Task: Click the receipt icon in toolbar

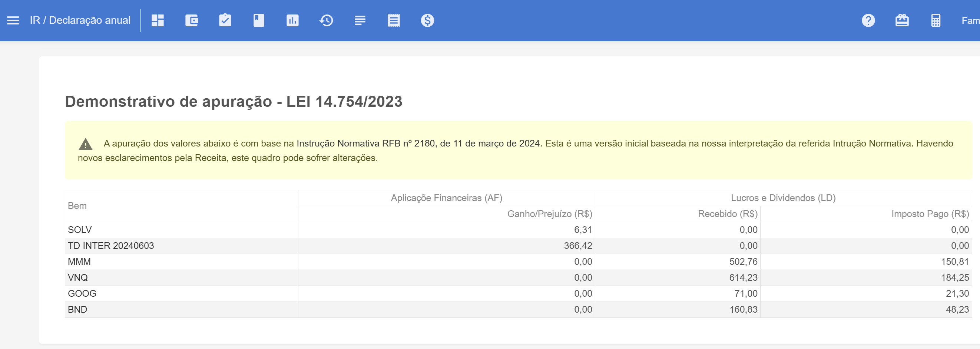Action: [x=393, y=20]
